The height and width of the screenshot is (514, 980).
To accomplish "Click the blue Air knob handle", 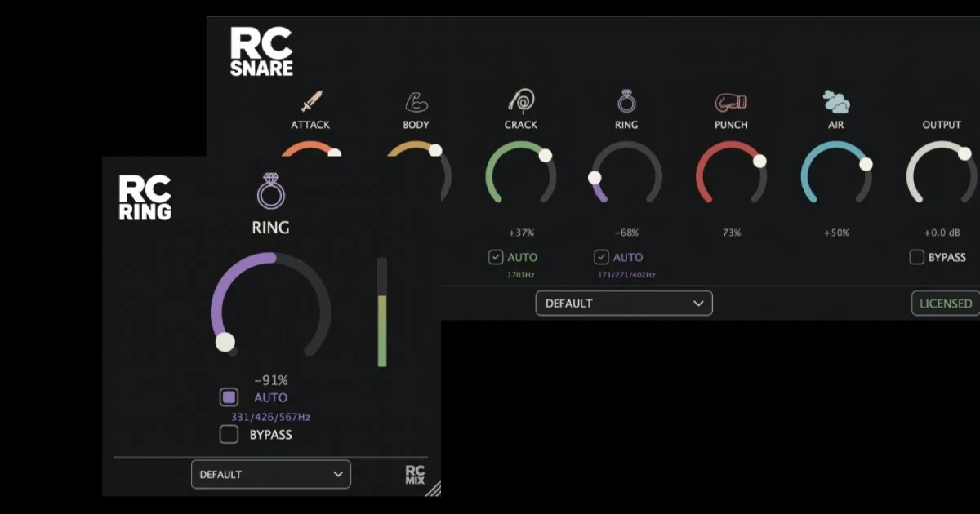I will [866, 164].
